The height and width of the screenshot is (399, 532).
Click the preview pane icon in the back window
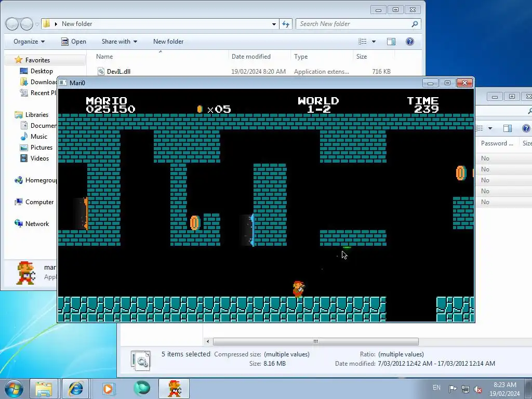[508, 128]
